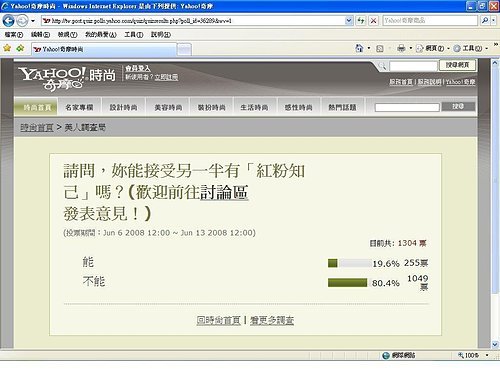The height and width of the screenshot is (375, 500).
Task: Expand the Print options dropdown arrow
Action: tap(411, 49)
